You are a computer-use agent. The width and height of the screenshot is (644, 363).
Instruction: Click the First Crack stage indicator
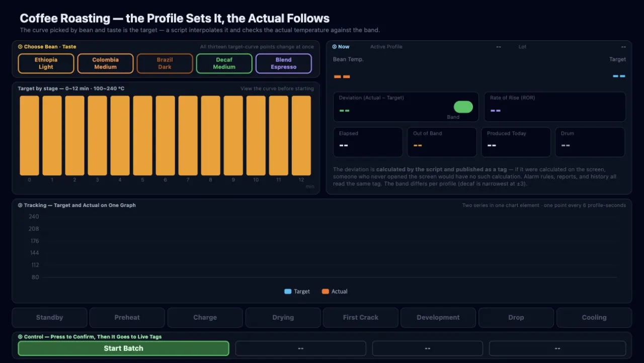point(361,318)
